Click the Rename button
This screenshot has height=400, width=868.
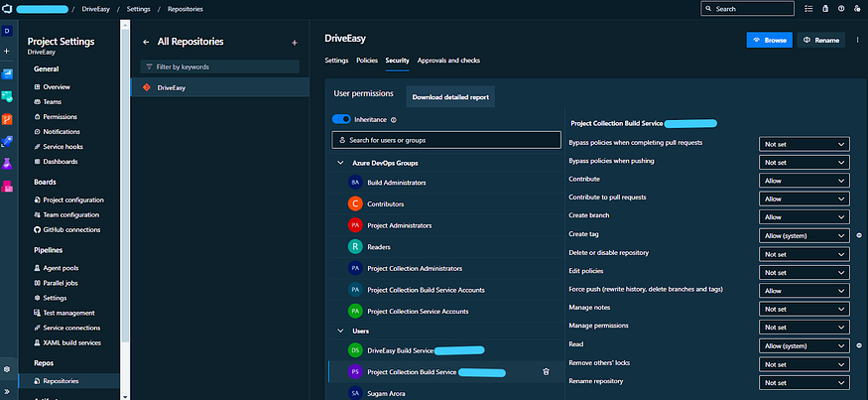coord(821,40)
